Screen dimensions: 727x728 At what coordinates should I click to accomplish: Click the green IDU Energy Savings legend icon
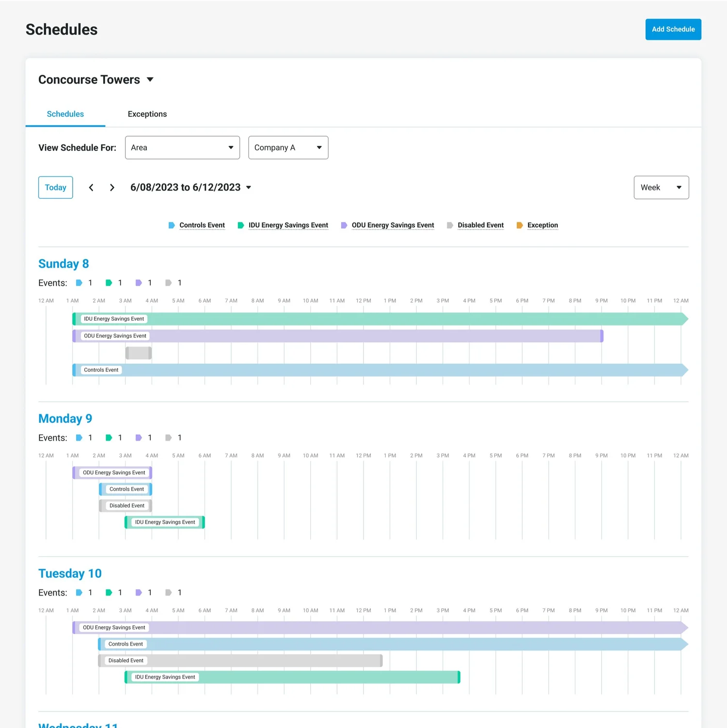pos(240,225)
